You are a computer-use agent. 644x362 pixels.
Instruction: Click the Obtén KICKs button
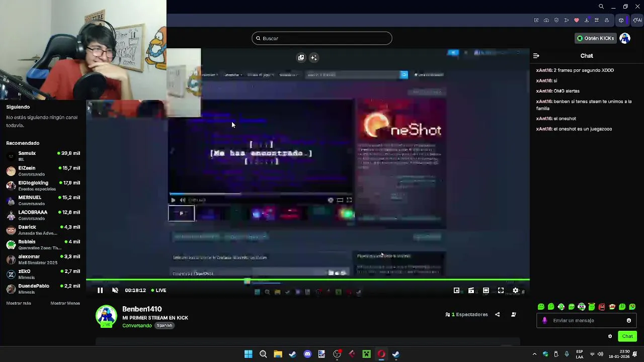(x=596, y=38)
